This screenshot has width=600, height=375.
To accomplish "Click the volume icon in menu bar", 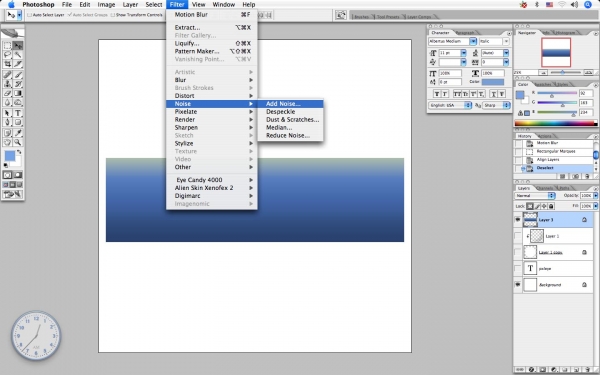I will point(574,5).
